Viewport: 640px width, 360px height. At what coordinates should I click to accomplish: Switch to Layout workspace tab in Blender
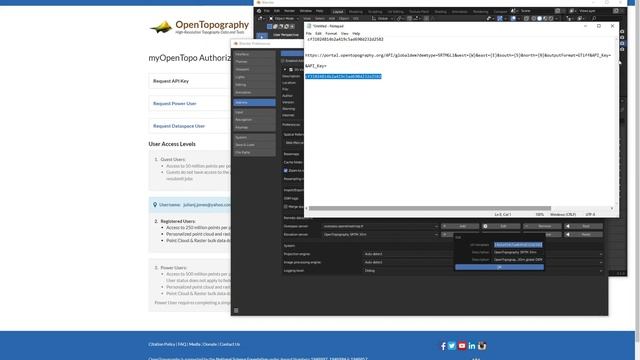(338, 11)
